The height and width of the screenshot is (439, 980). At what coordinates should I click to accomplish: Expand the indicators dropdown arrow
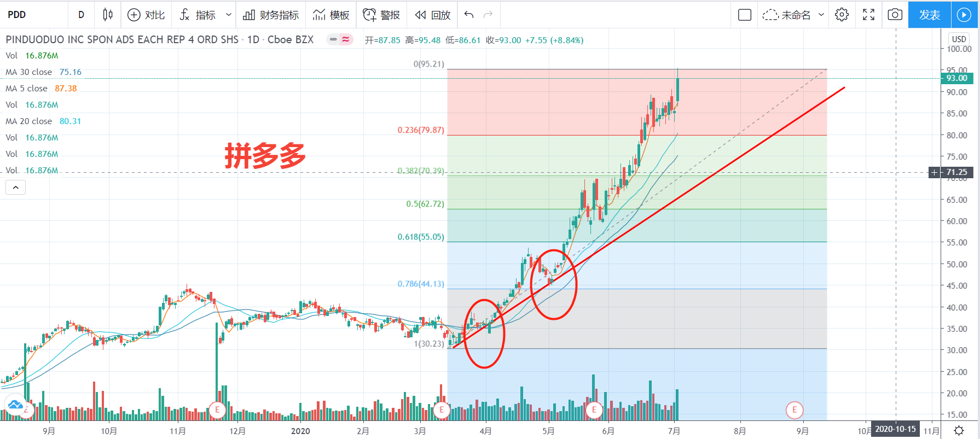[x=229, y=15]
